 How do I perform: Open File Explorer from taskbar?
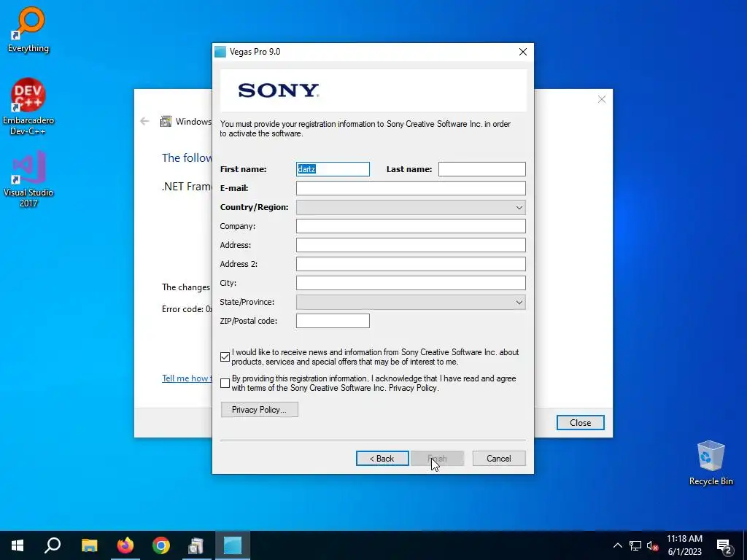coord(89,545)
